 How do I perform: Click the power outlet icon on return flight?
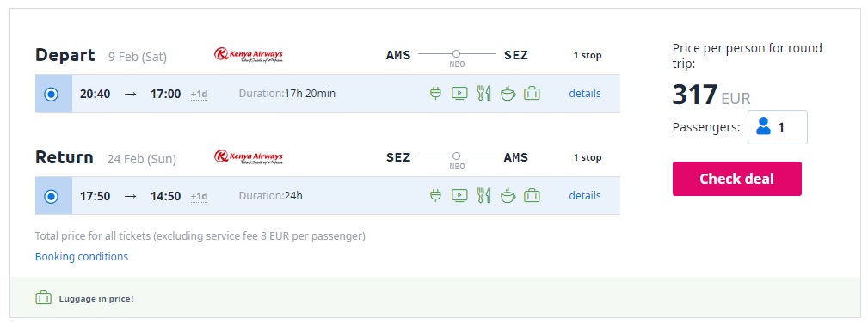pos(435,195)
